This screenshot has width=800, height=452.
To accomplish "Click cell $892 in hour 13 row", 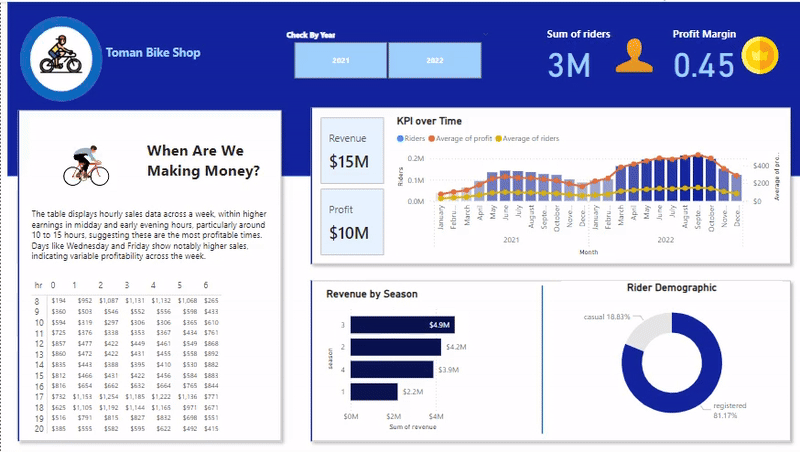I will (211, 354).
